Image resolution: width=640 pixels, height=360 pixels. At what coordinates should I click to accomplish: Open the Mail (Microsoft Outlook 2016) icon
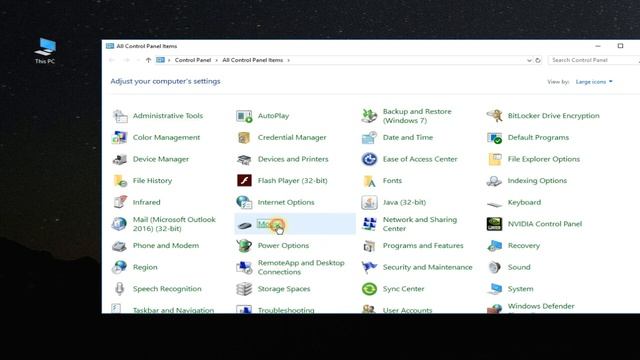coord(120,224)
